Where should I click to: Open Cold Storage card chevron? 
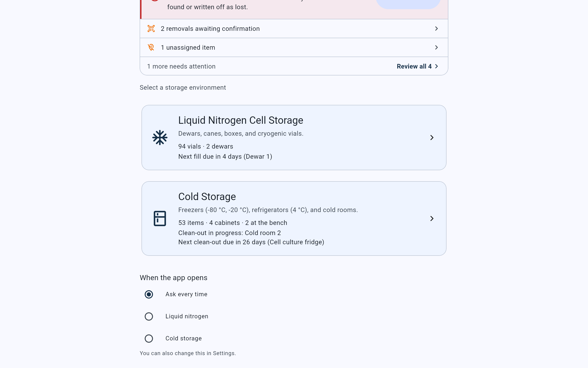pos(432,218)
